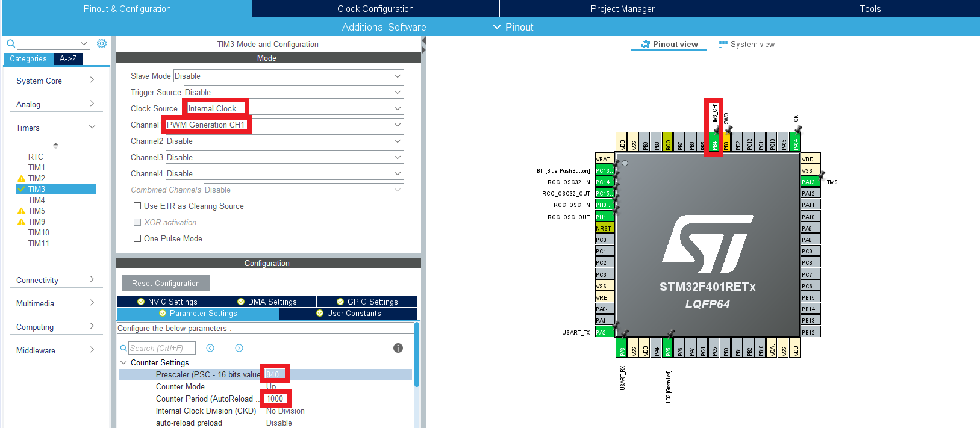Click the green PA3 USART_RX pin
The image size is (980, 428).
coord(622,347)
